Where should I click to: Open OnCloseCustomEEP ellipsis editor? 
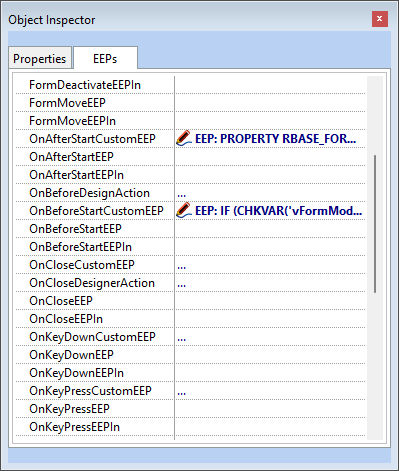(182, 265)
